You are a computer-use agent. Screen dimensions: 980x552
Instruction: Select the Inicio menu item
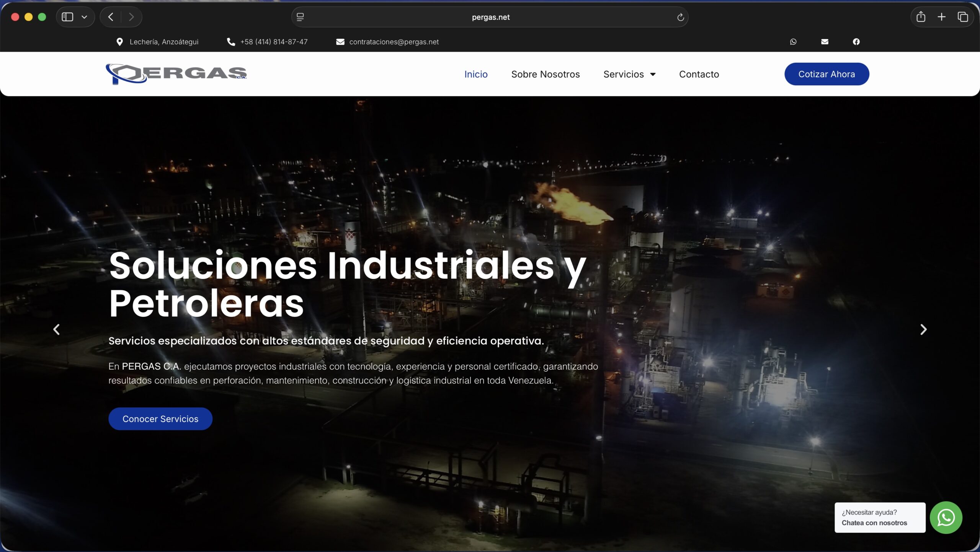click(475, 74)
